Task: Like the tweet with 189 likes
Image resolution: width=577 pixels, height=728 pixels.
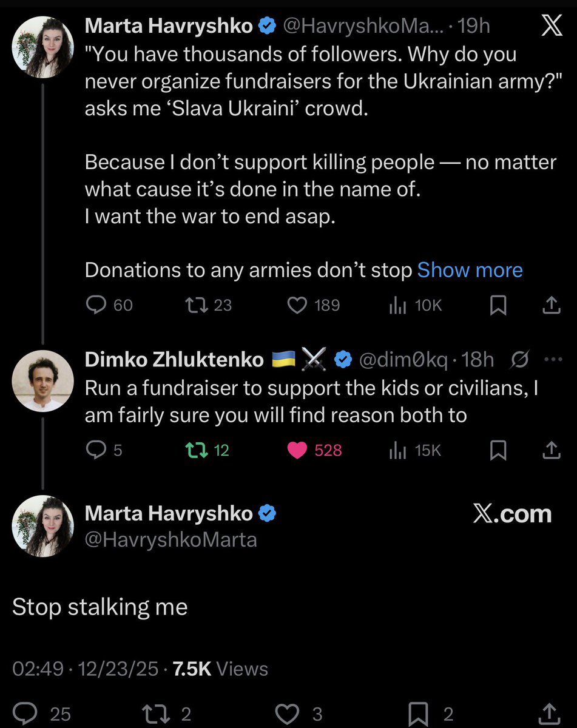Action: [297, 305]
